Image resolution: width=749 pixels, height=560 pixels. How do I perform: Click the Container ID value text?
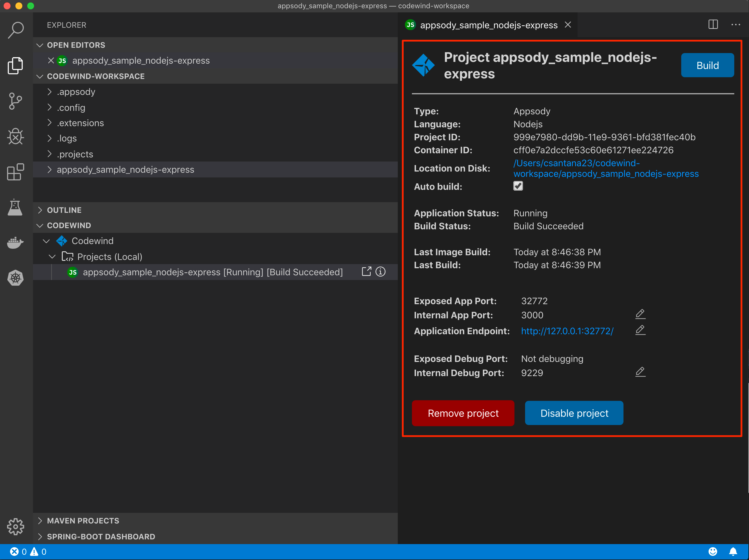(593, 150)
